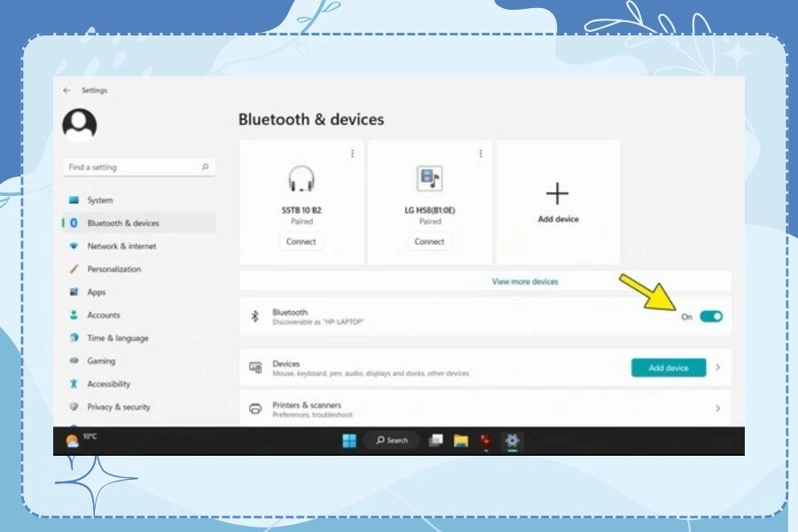Image resolution: width=798 pixels, height=532 pixels.
Task: Open the user profile avatar
Action: coord(80,125)
